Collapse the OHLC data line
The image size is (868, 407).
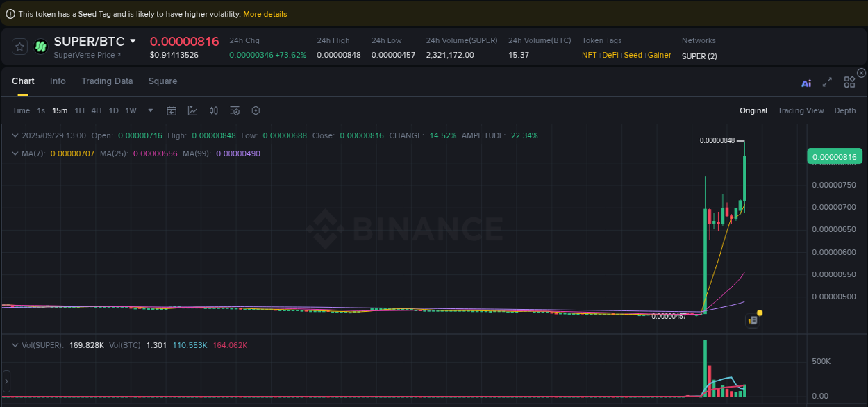pos(15,135)
